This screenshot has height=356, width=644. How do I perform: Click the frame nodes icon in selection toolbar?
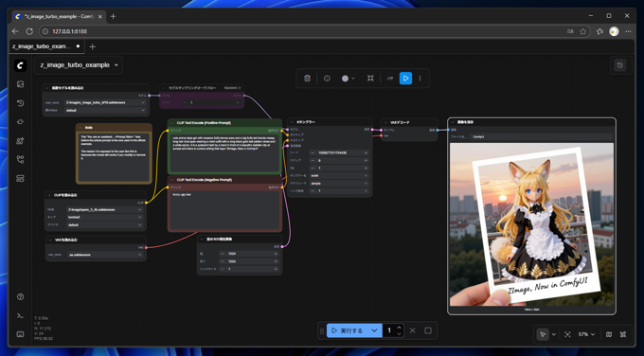[x=370, y=78]
